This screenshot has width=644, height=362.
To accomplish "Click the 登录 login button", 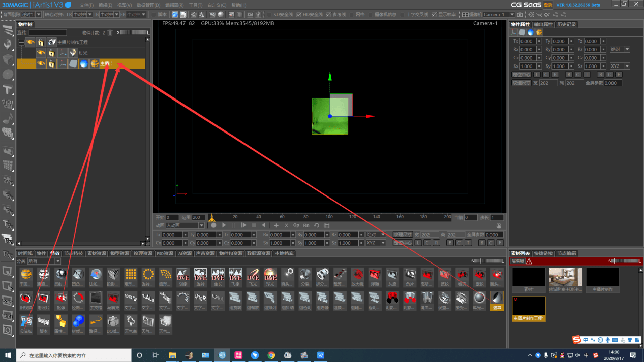I will pyautogui.click(x=548, y=5).
